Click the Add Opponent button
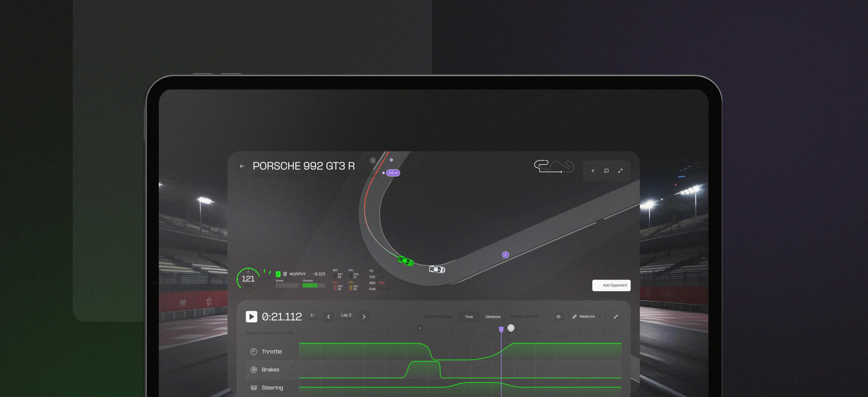The width and height of the screenshot is (868, 397). click(611, 285)
